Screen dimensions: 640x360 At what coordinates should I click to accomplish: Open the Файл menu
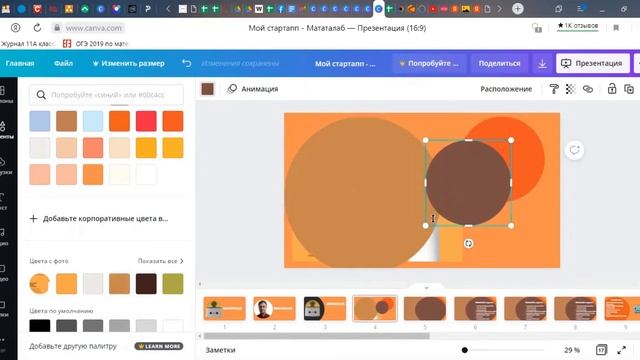coord(63,63)
